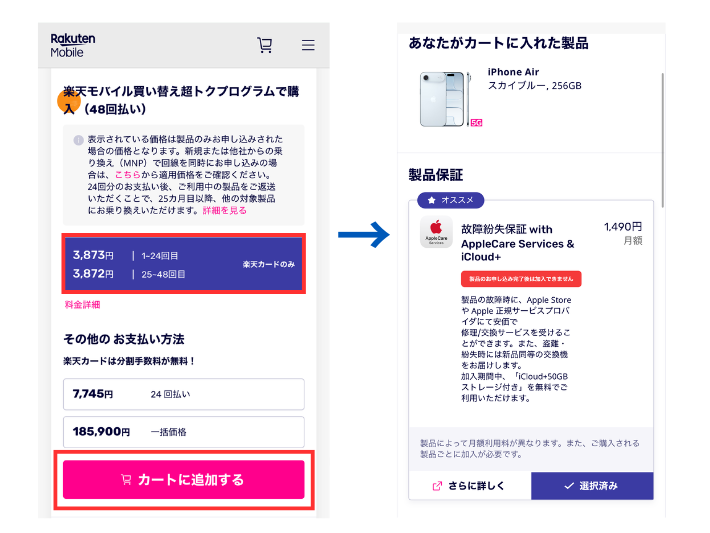Click the info icon in the notice box
Viewport: 710px width, 533px height.
click(78, 140)
